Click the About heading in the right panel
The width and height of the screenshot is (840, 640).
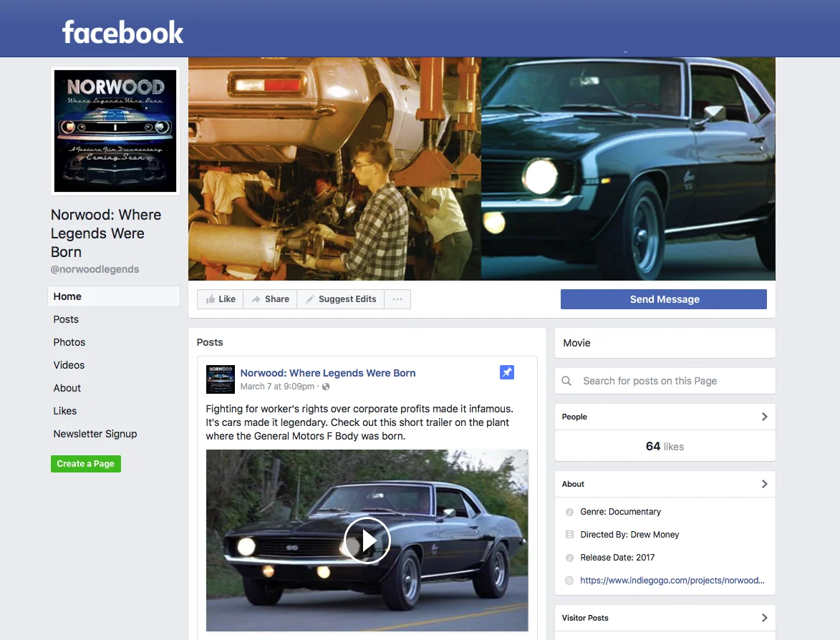[573, 484]
